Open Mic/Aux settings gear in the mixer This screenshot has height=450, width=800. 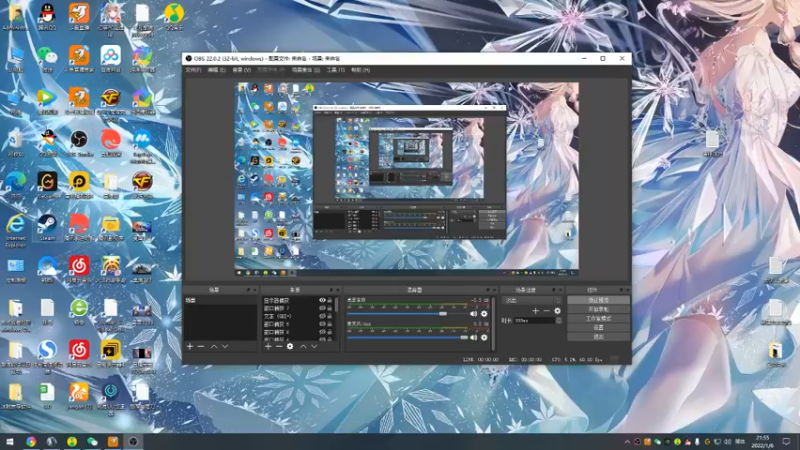(484, 337)
